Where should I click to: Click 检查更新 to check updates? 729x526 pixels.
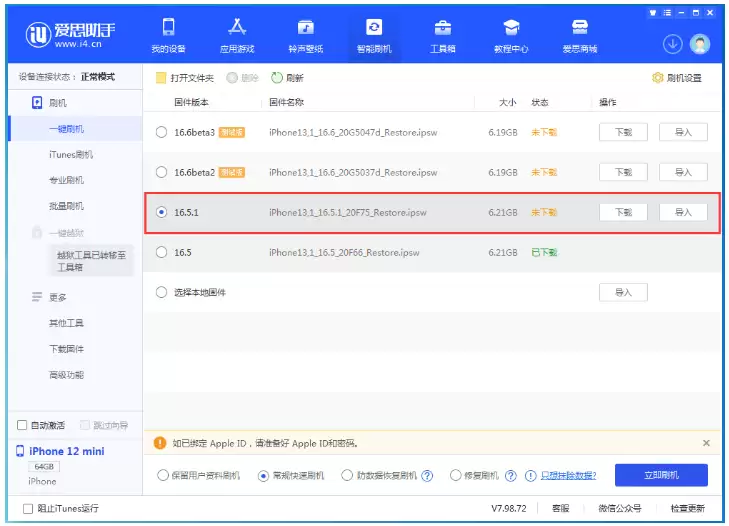point(688,508)
